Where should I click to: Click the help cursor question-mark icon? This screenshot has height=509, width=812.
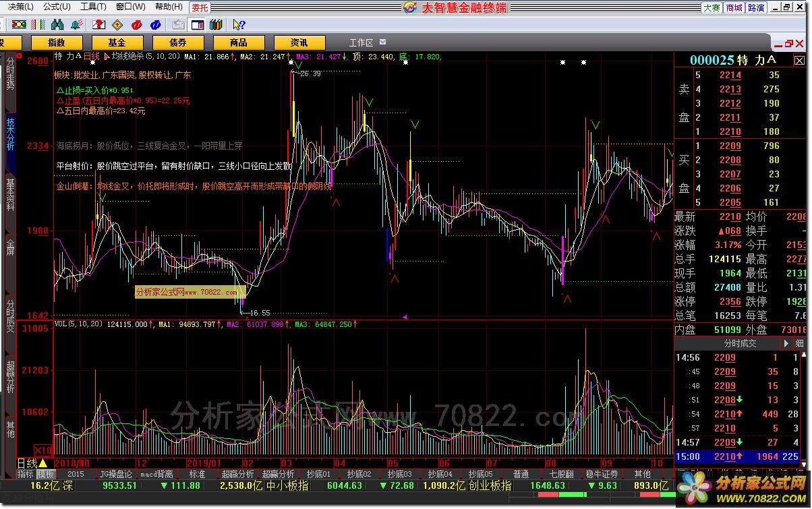click(x=239, y=25)
